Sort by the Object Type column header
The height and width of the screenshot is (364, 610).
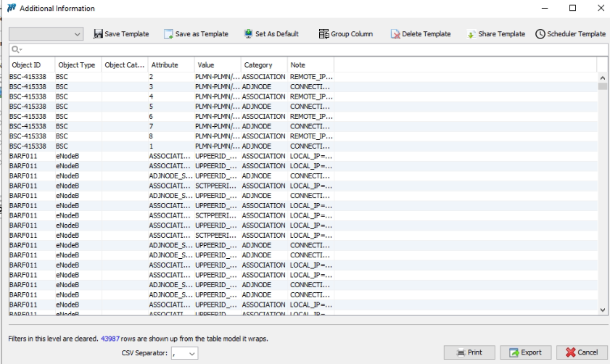pyautogui.click(x=76, y=65)
